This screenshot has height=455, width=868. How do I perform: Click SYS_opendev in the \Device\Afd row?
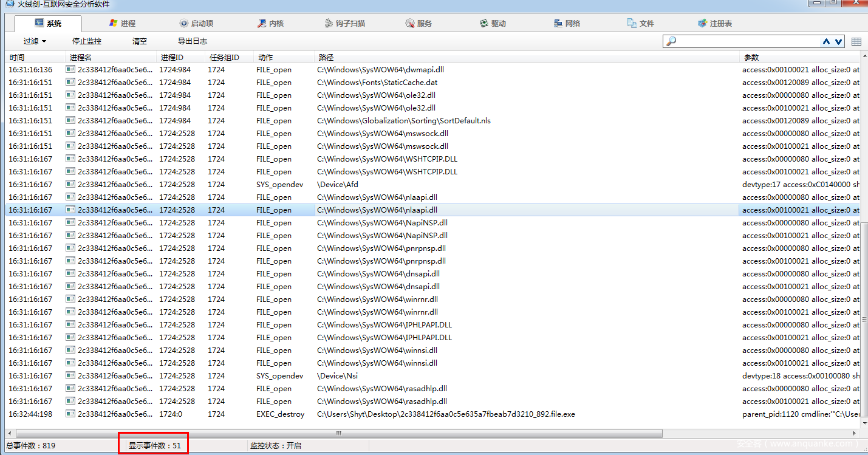(x=279, y=185)
